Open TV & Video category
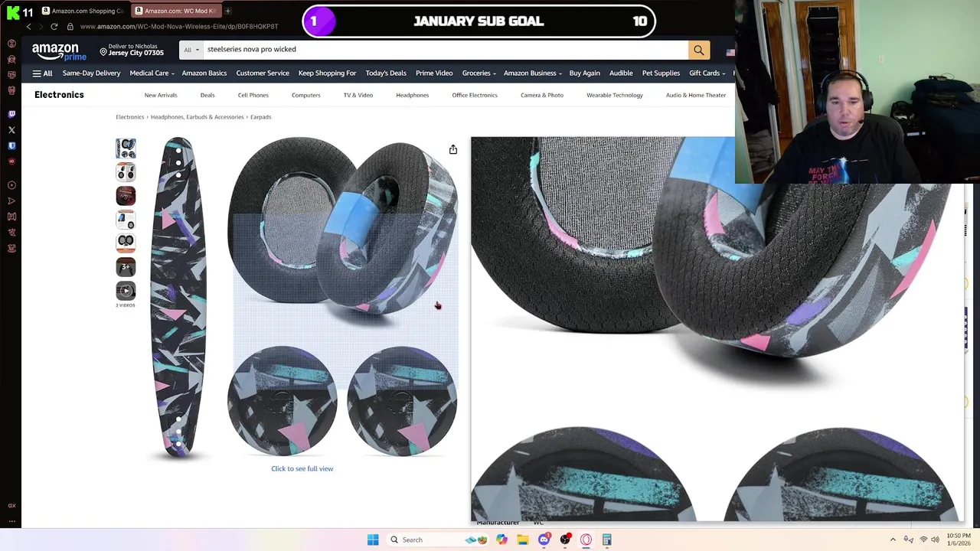980x551 pixels. click(x=358, y=95)
